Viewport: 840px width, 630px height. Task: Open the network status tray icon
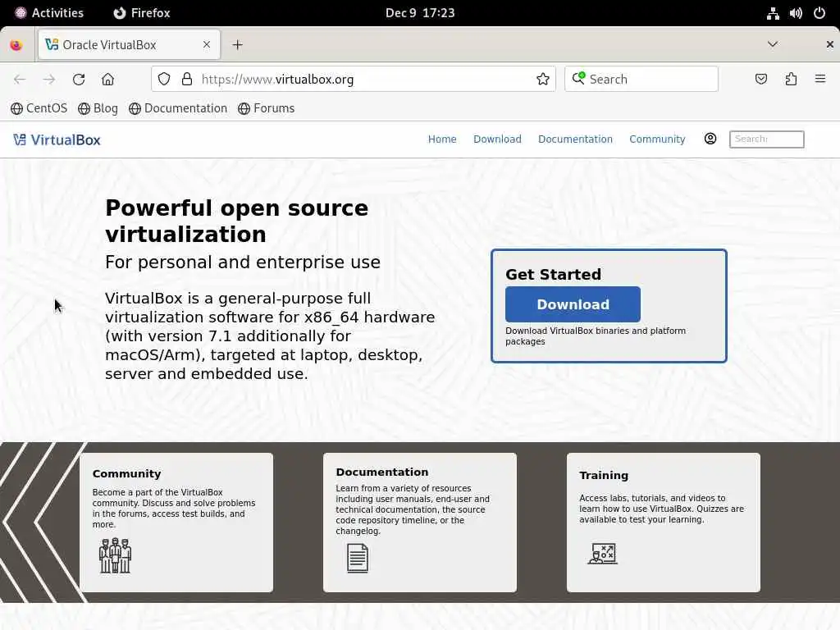pos(773,13)
